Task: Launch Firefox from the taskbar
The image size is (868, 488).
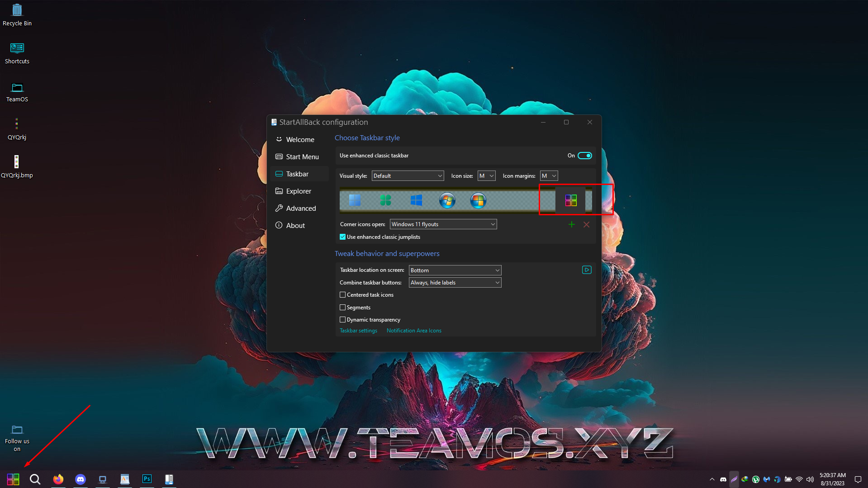Action: 58,479
